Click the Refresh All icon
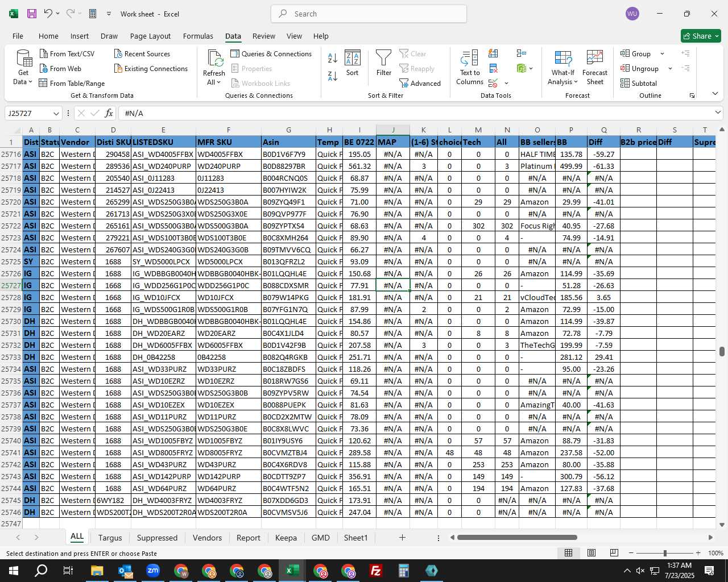The height and width of the screenshot is (582, 728). (214, 59)
